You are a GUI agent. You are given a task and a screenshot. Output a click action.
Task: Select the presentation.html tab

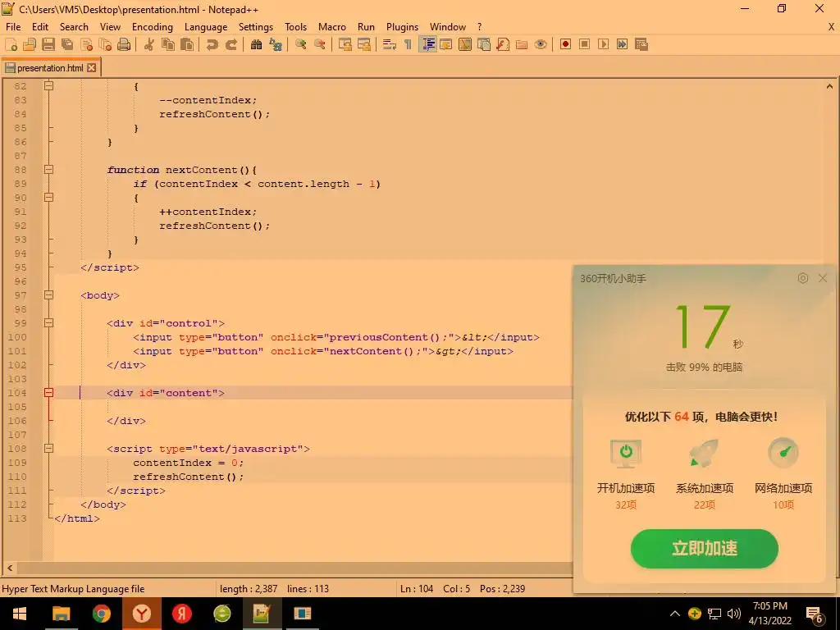tap(50, 67)
